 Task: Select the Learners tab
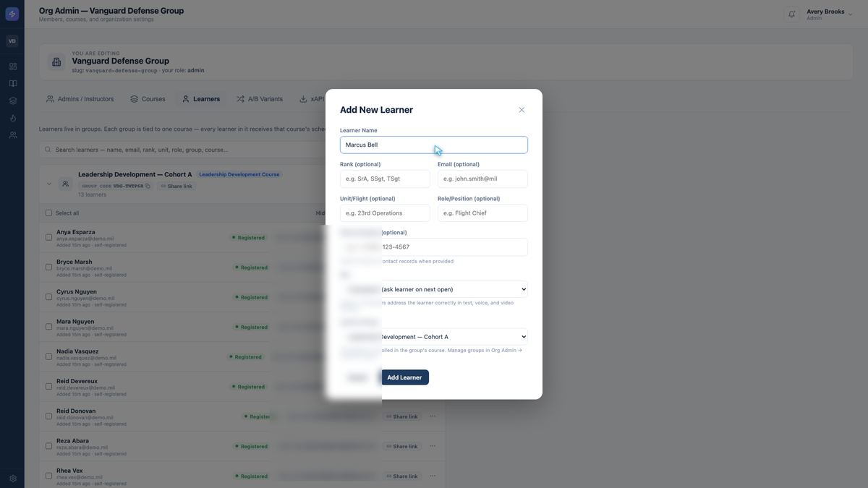(201, 99)
